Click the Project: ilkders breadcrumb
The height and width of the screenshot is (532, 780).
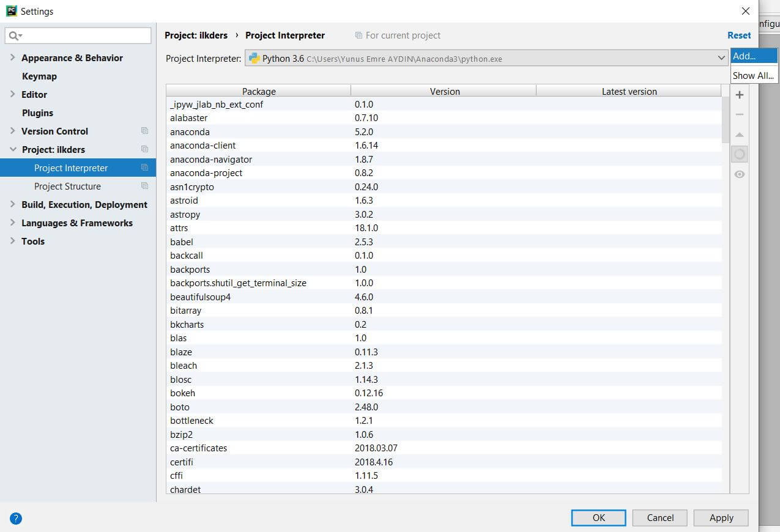(196, 35)
